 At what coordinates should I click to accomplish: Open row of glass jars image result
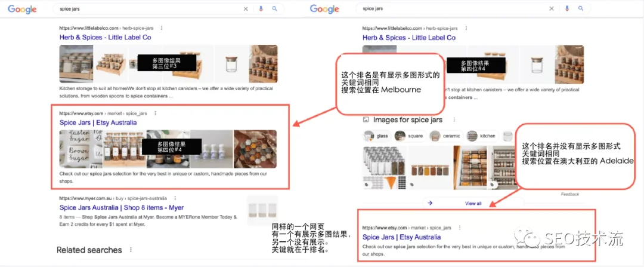click(431, 167)
